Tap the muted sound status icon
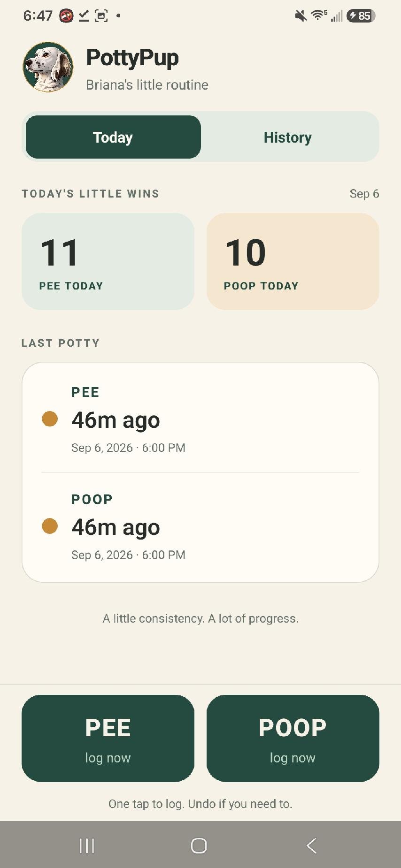The image size is (401, 868). point(301,16)
